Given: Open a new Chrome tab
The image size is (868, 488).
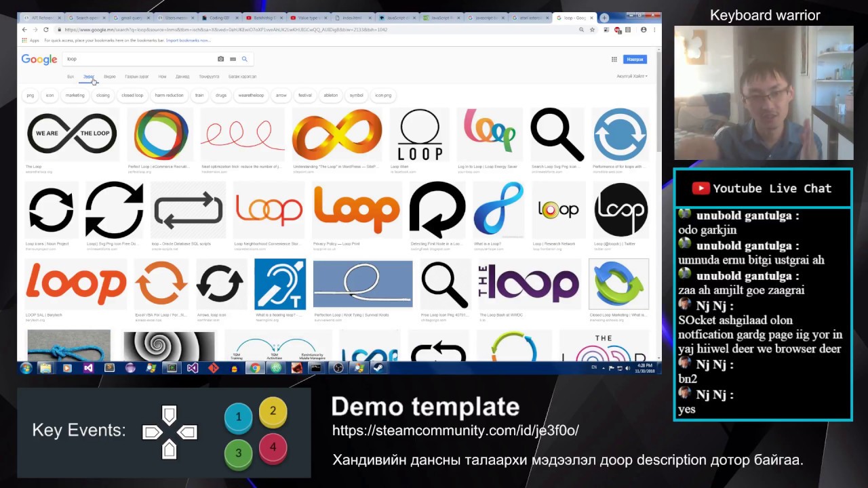Looking at the screenshot, I should click(604, 18).
